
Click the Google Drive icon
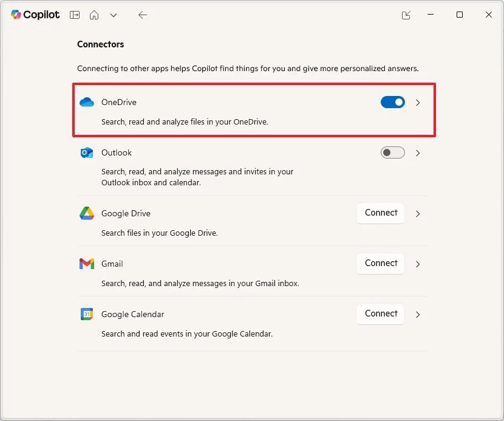tap(86, 213)
